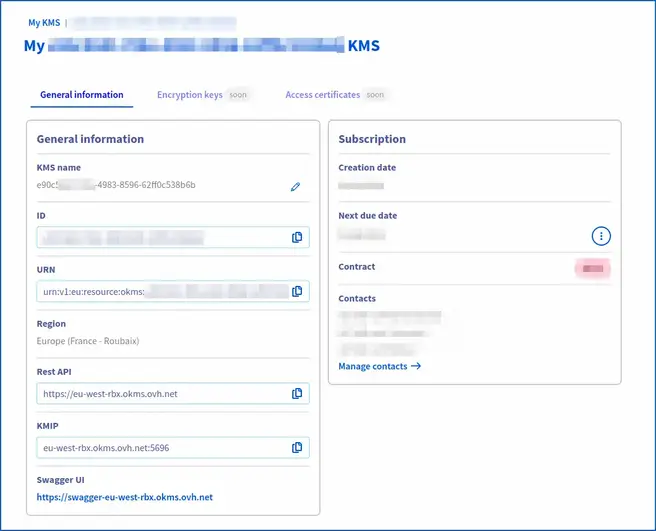Focus the URN input field
This screenshot has height=531, width=656.
coord(160,291)
